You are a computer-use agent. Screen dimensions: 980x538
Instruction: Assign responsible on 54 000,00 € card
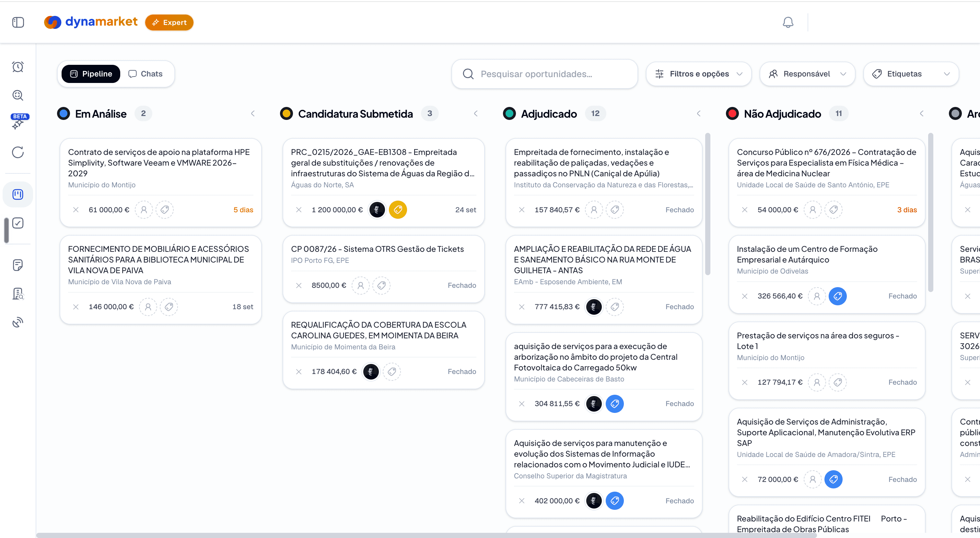[x=812, y=210]
